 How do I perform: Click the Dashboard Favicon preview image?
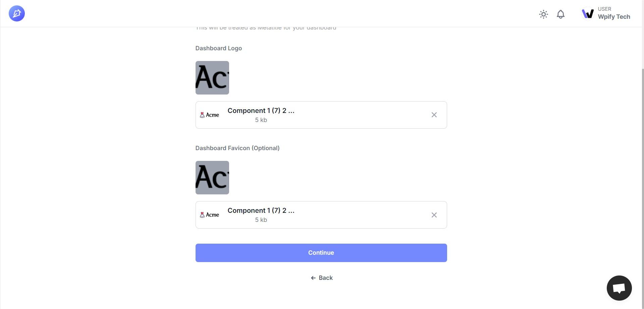(212, 178)
